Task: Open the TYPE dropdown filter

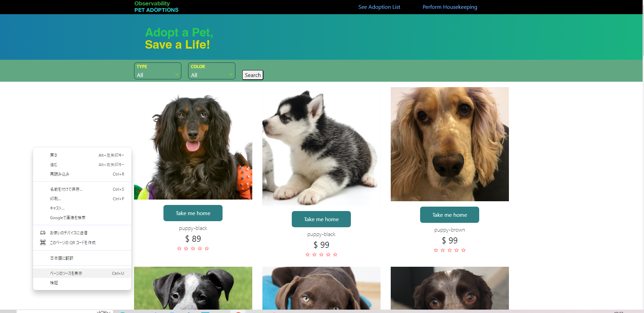Action: pos(158,71)
